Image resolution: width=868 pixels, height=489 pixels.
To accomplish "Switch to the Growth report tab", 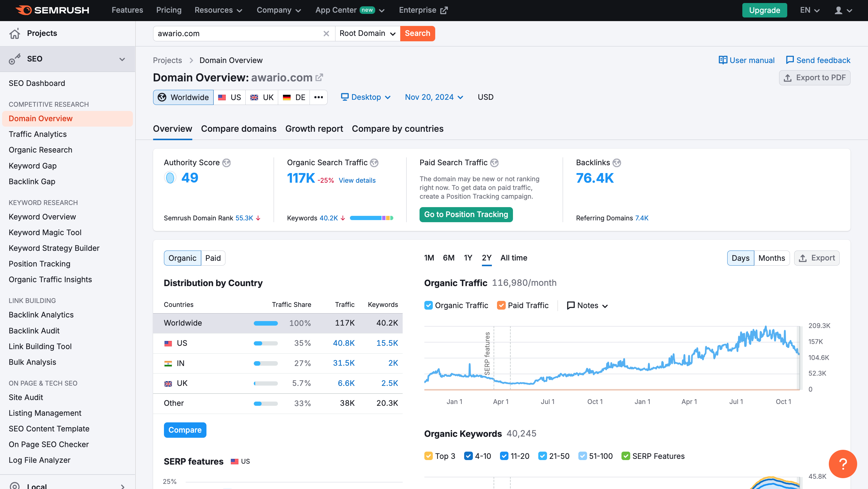I will 314,129.
